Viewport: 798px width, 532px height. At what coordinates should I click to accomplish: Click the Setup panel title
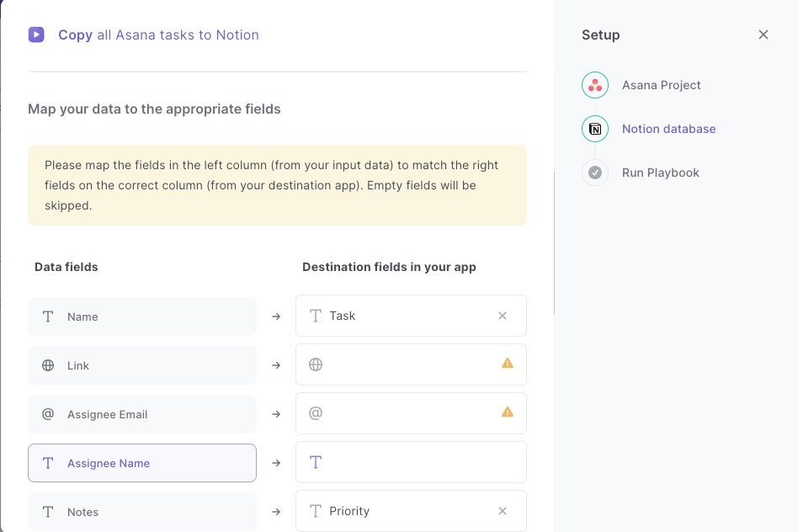tap(600, 35)
